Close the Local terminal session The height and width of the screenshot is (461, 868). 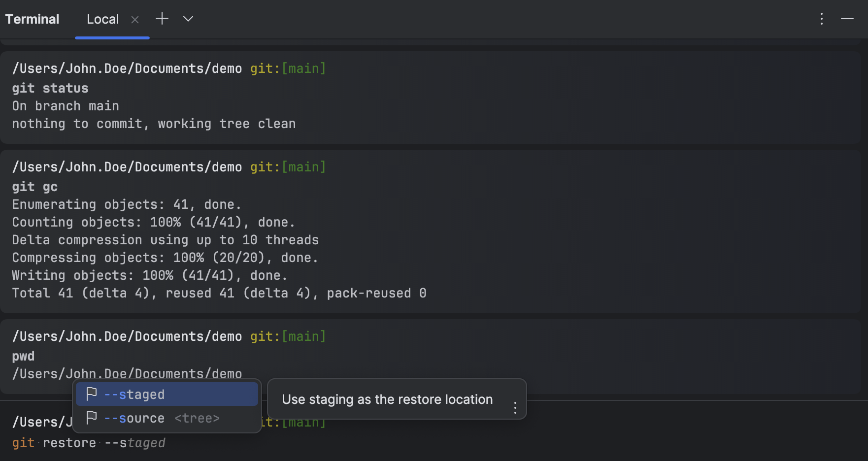pos(135,19)
